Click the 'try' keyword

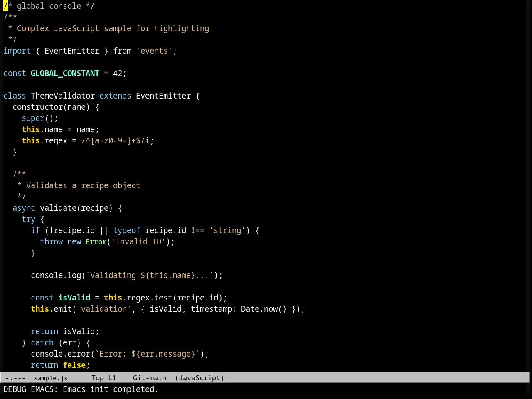tap(29, 219)
